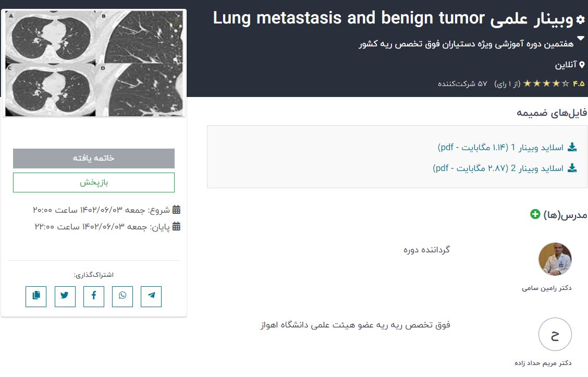Click the green plus icon beside instructors

[x=535, y=214]
